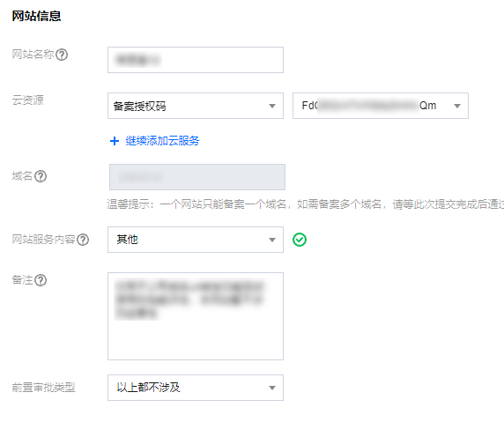Click the 网站信息 section heading

pos(36,16)
